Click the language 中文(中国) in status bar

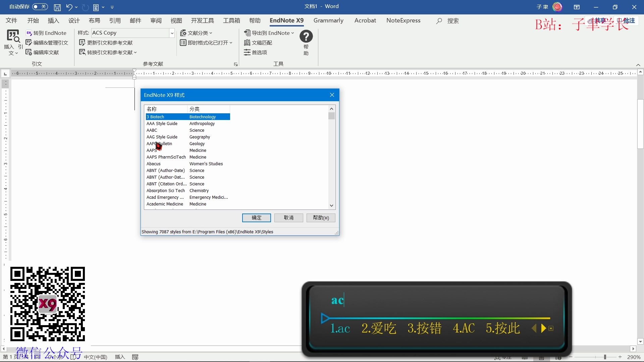(95, 357)
